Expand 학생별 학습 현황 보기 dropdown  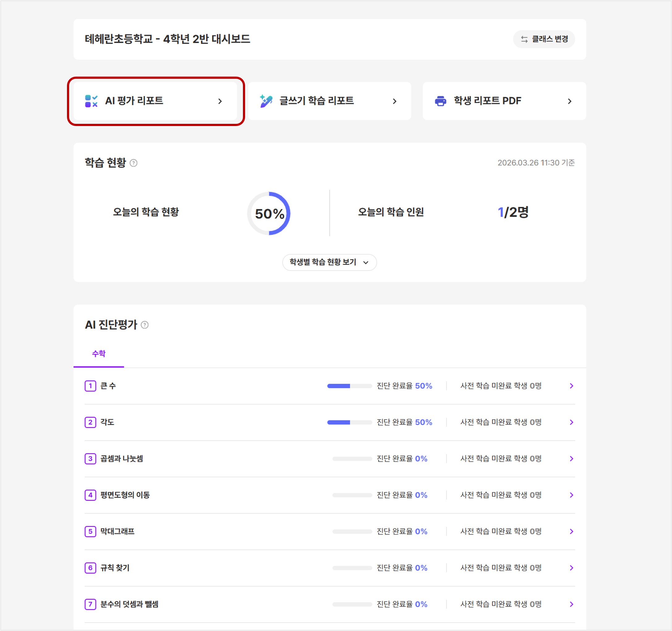click(x=330, y=263)
